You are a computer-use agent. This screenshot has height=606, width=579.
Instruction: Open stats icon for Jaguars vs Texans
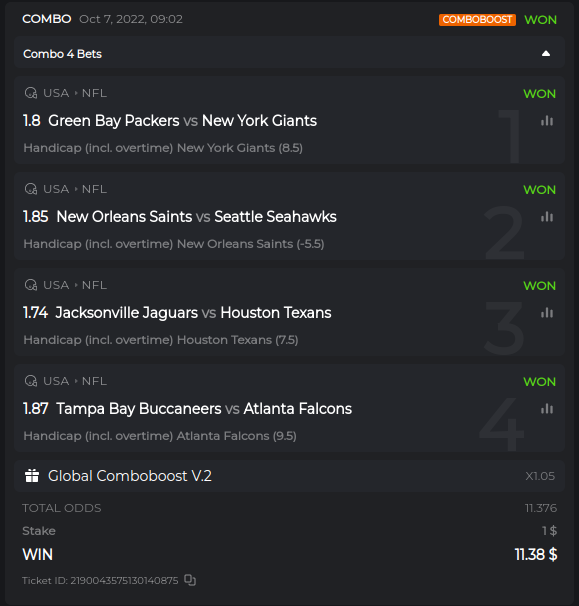click(547, 313)
